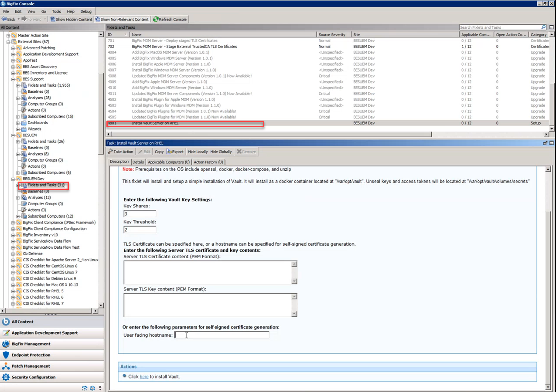Screen dimensions: 556x392
Task: Open the BigFix Management domain
Action: point(52,344)
